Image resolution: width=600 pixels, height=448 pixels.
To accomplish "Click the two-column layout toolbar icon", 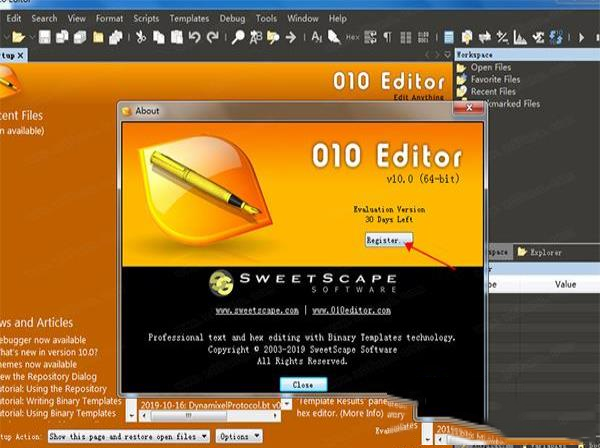I will (406, 37).
